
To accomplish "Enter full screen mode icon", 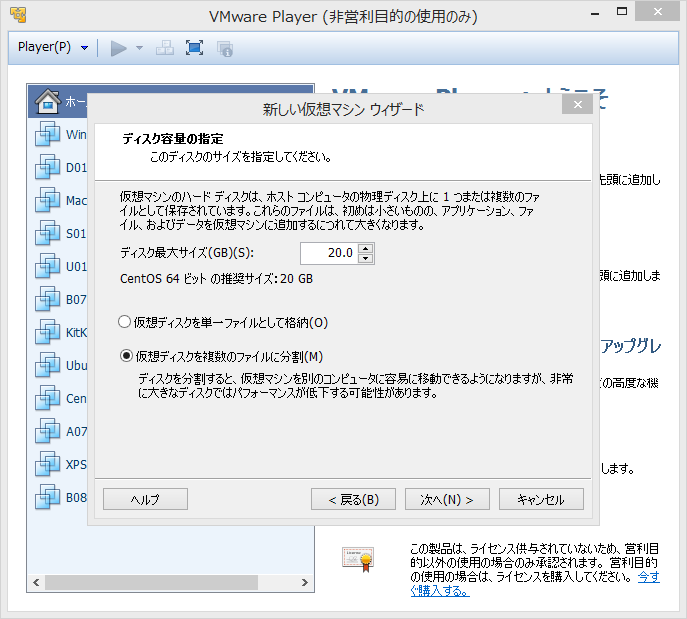I will point(194,48).
